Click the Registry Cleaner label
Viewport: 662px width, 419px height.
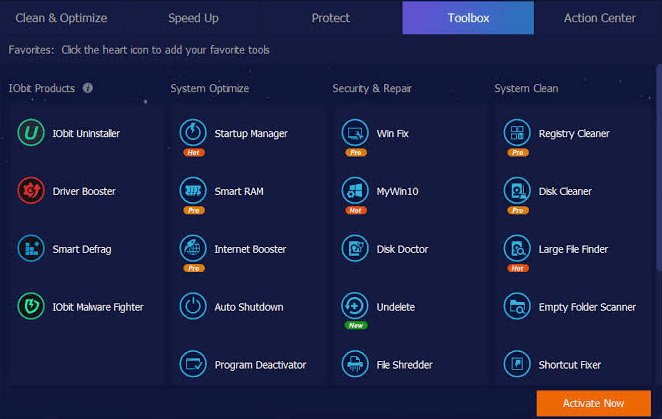(x=574, y=133)
